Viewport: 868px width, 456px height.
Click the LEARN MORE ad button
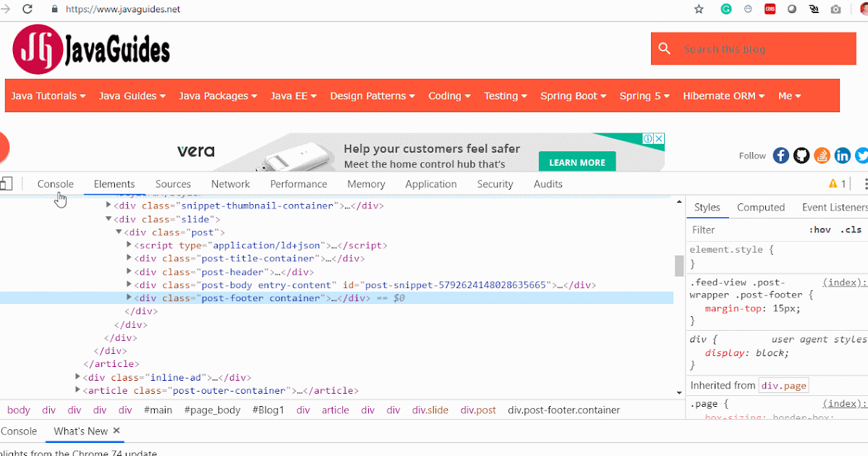pyautogui.click(x=577, y=162)
